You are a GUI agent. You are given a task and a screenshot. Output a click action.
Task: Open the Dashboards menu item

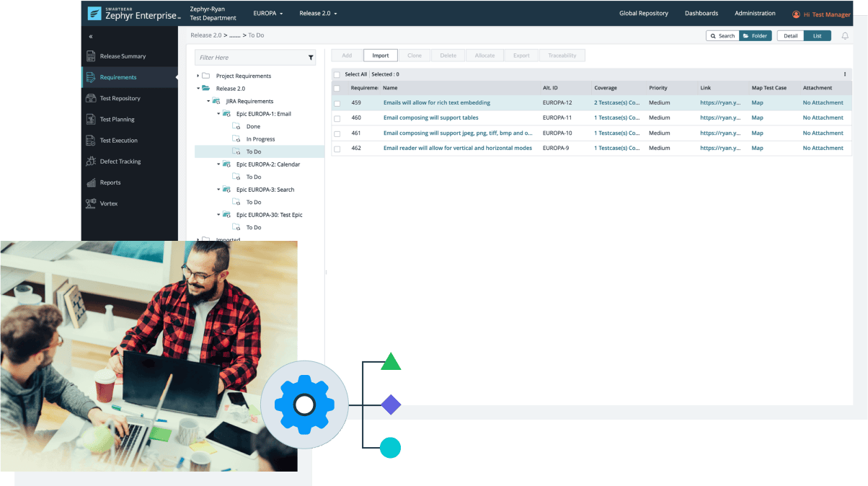[x=701, y=14]
